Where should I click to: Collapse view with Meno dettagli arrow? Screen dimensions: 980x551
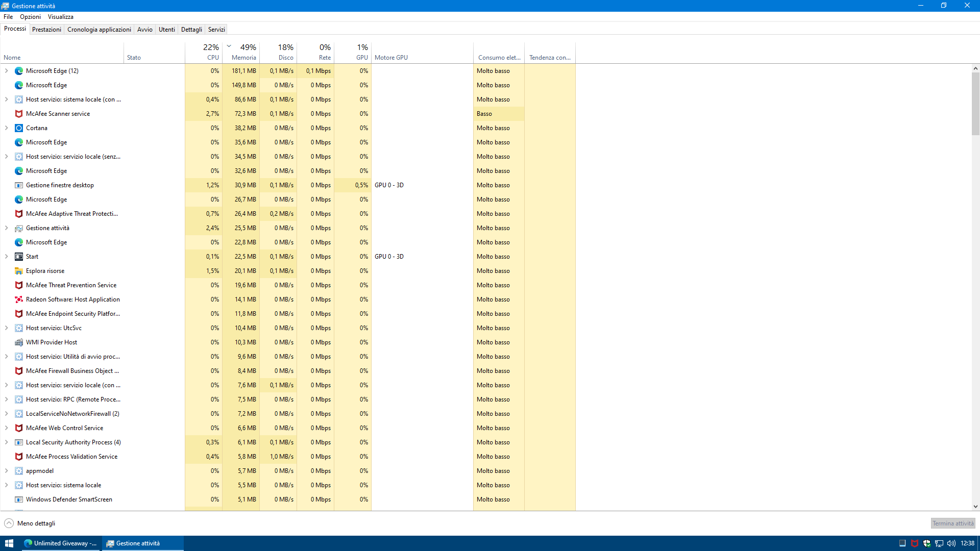coord(9,523)
